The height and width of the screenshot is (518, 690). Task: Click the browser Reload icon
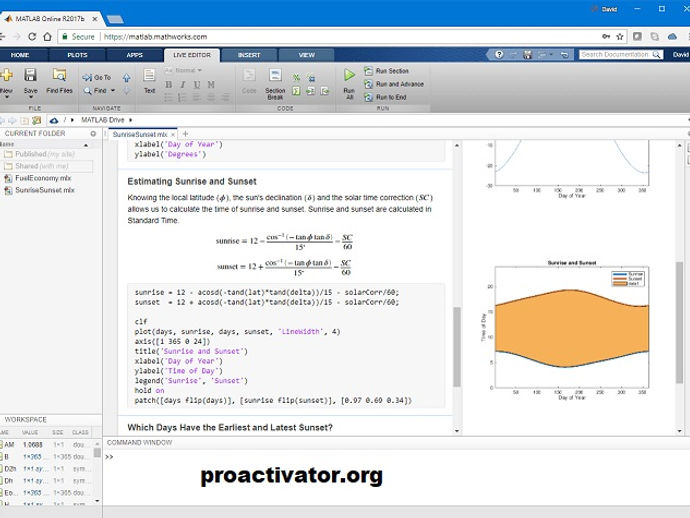(32, 37)
